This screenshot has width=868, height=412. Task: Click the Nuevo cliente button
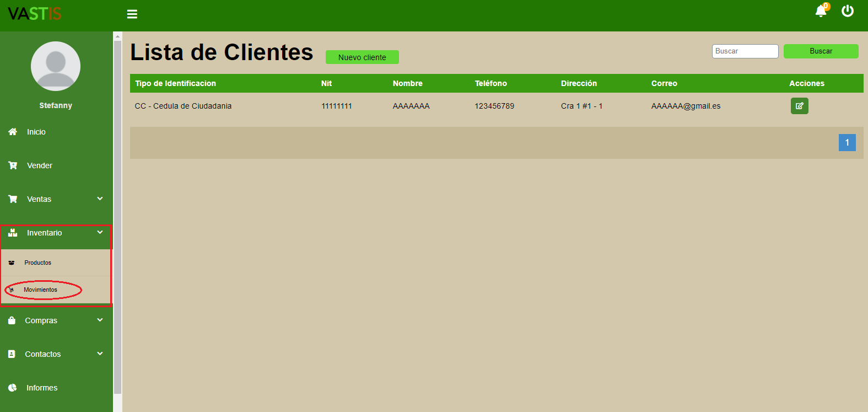[362, 57]
